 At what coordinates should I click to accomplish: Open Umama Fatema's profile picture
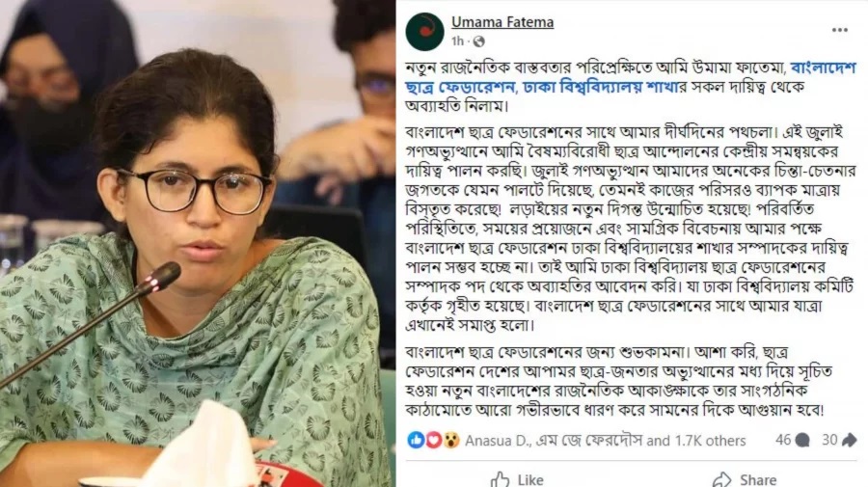tap(424, 32)
